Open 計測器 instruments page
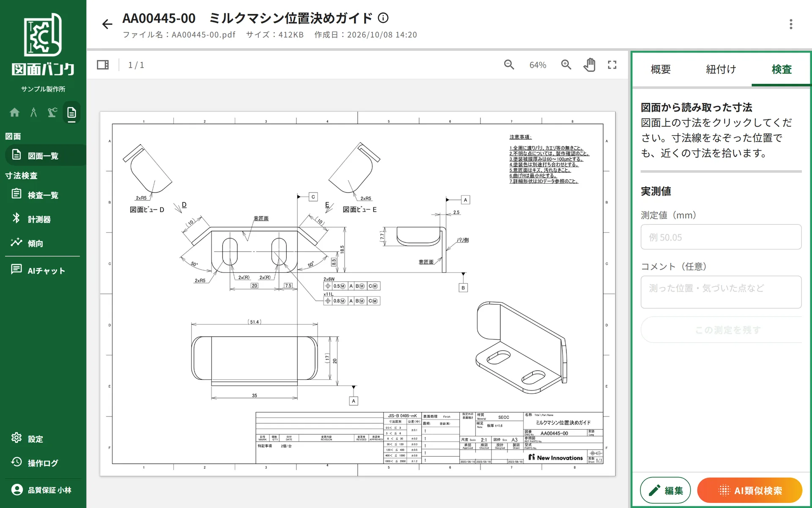 click(43, 219)
